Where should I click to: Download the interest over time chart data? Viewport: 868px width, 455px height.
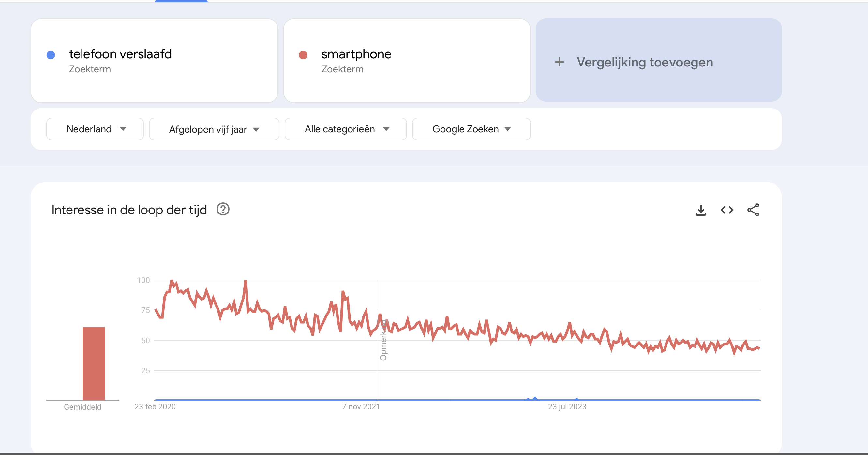click(701, 210)
